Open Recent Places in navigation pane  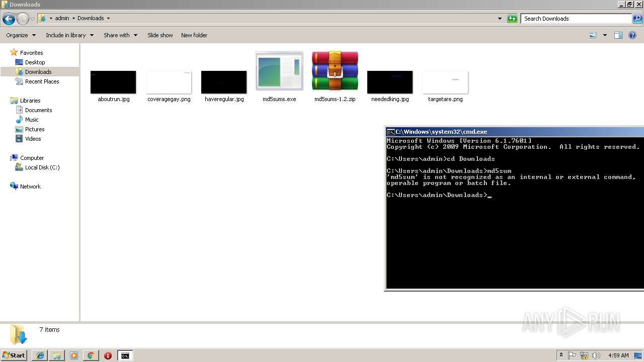(42, 81)
